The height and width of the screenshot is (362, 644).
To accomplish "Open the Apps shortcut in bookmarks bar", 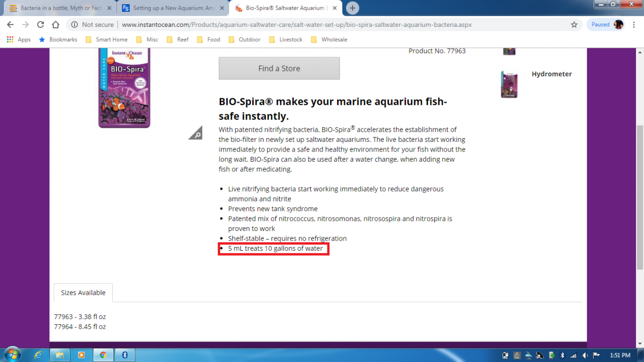I will click(x=19, y=40).
